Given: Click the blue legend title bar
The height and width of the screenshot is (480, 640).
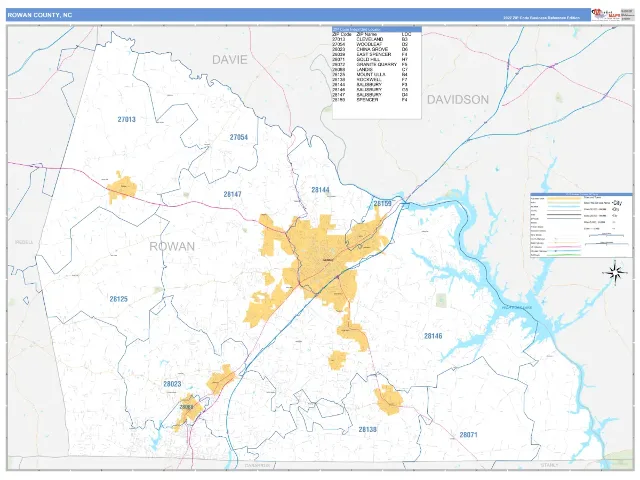Looking at the screenshot, I should click(581, 194).
